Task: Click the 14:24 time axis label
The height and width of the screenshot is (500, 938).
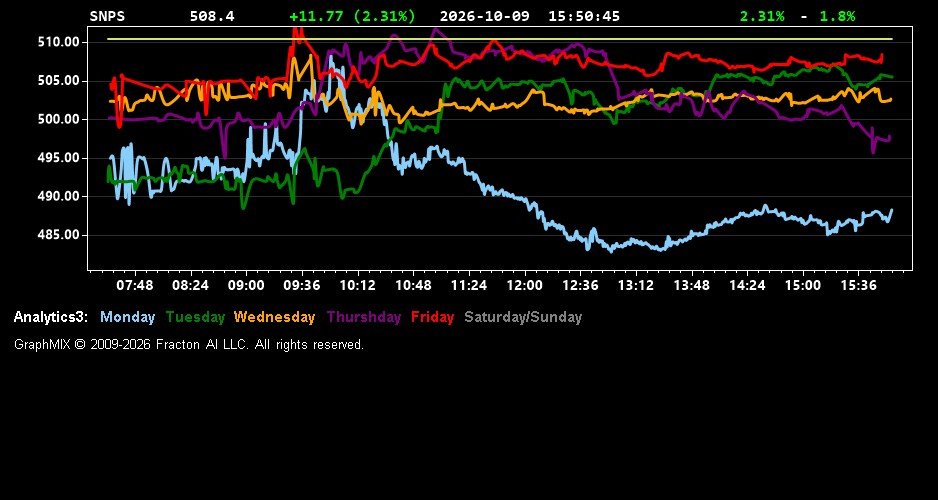Action: pos(747,285)
